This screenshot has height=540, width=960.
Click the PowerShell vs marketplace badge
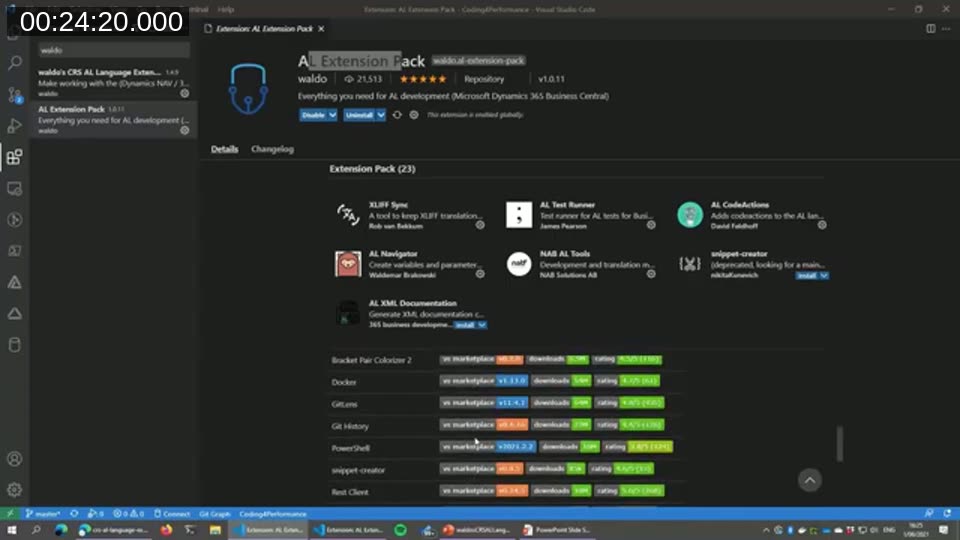(487, 447)
